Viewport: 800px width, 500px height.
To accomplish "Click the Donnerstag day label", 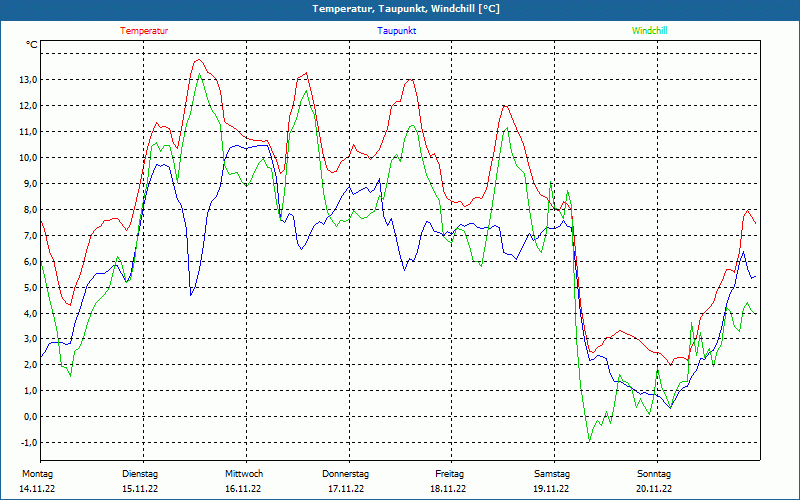I will [345, 474].
